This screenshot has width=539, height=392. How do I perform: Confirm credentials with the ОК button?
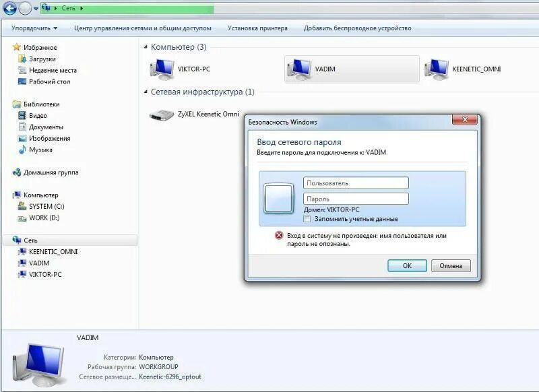pos(407,266)
